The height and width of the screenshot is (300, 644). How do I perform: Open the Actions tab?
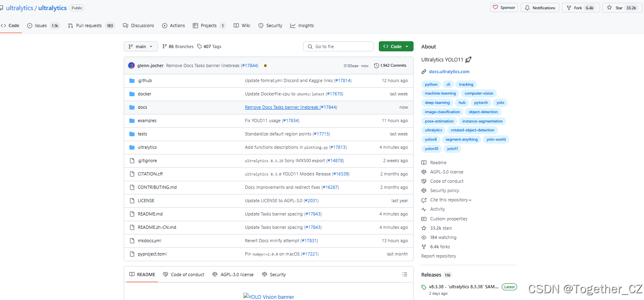pyautogui.click(x=173, y=25)
